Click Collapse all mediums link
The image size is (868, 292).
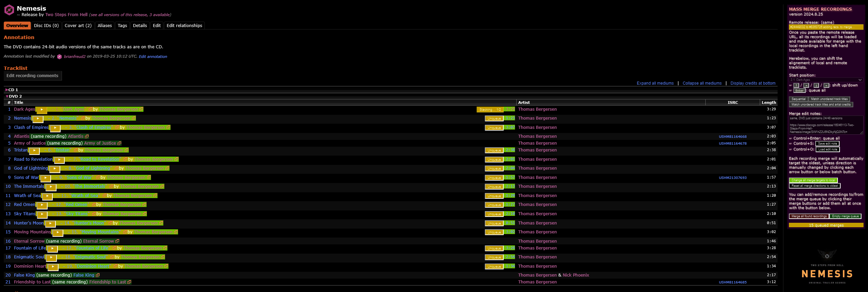pos(702,83)
